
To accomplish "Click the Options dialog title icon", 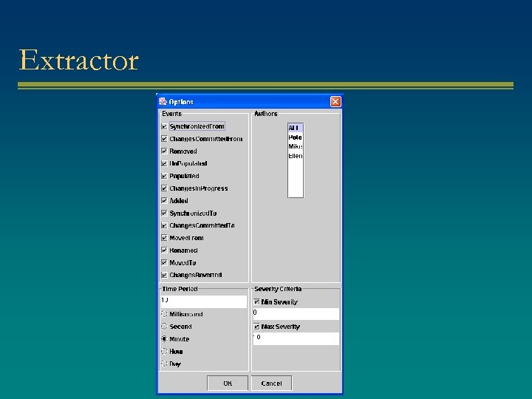I will (163, 101).
